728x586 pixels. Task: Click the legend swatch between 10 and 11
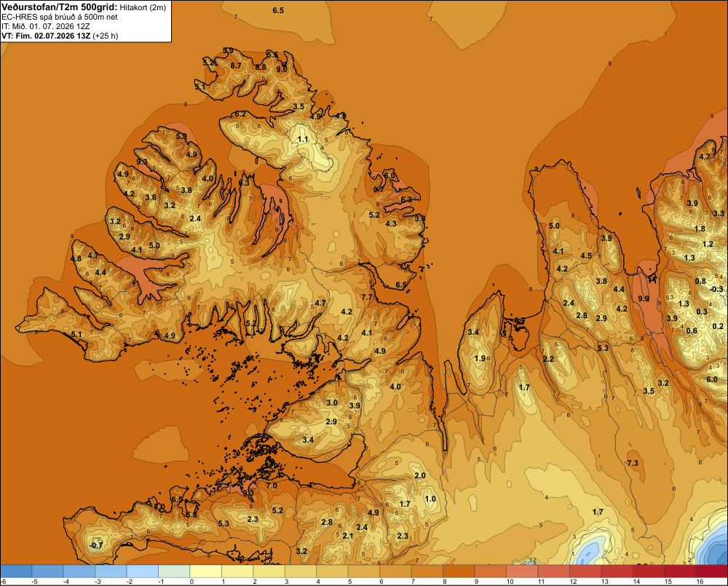click(x=522, y=571)
